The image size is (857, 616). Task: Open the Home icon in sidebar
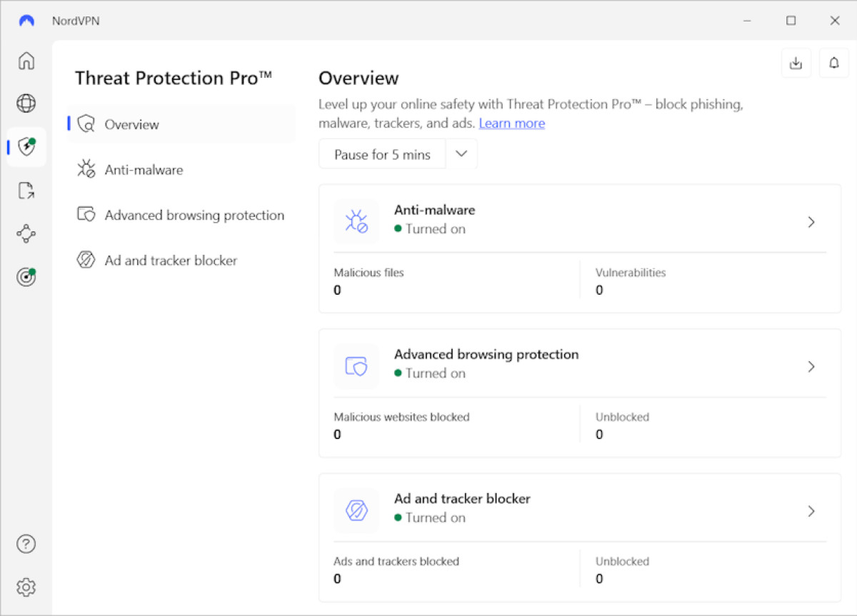(x=26, y=61)
